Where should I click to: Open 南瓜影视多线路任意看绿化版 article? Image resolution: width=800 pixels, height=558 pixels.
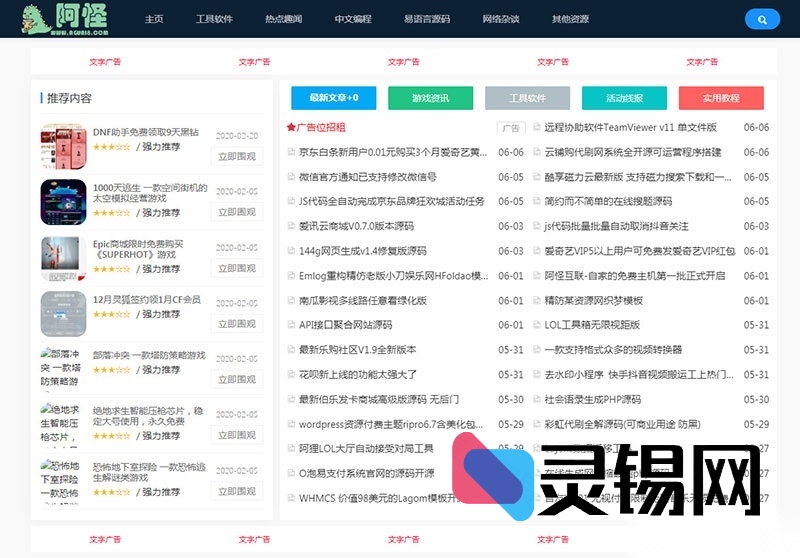pyautogui.click(x=363, y=300)
